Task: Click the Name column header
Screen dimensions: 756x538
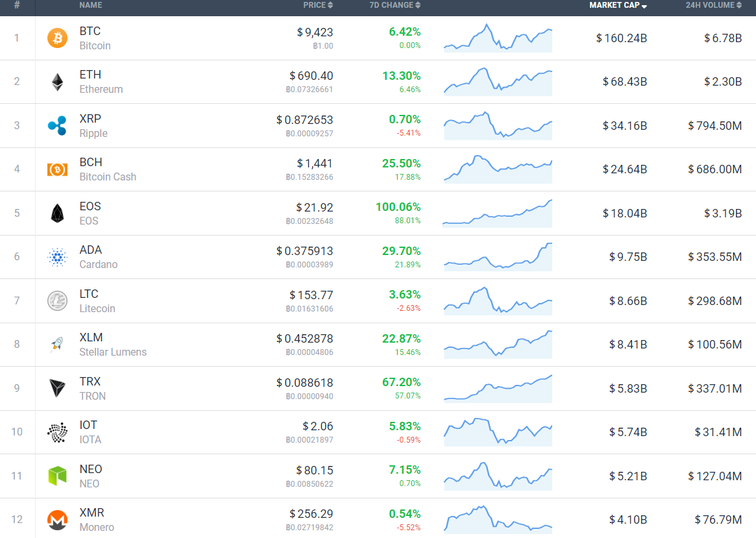Action: point(91,5)
